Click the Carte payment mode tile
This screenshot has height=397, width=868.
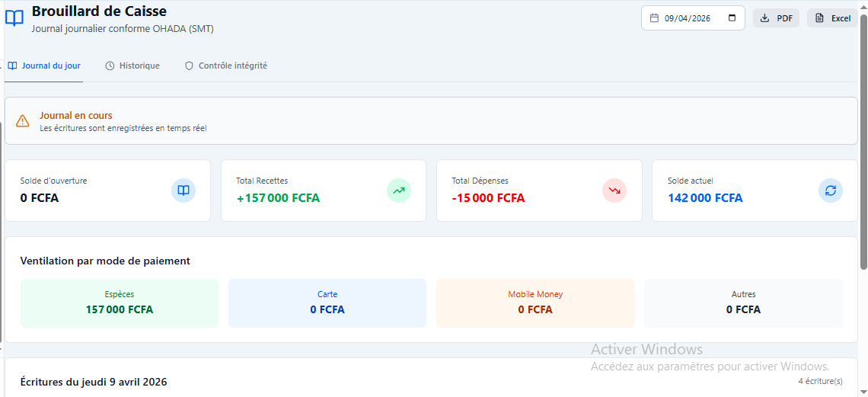pos(327,303)
